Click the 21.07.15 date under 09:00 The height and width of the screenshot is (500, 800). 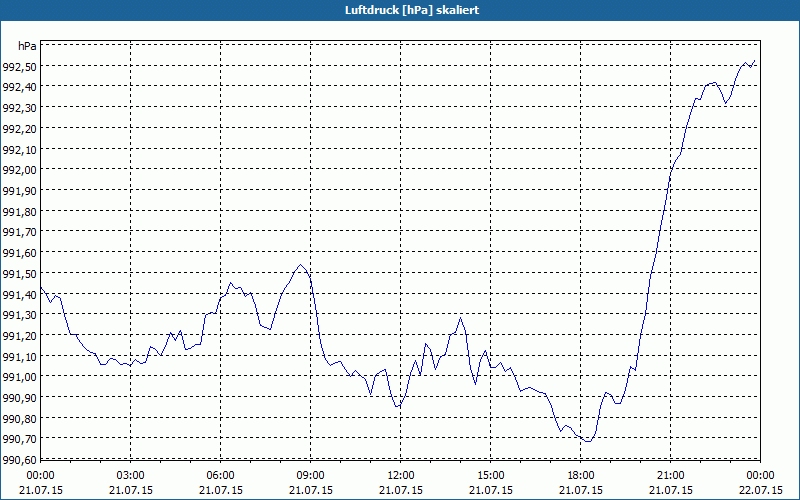click(311, 490)
